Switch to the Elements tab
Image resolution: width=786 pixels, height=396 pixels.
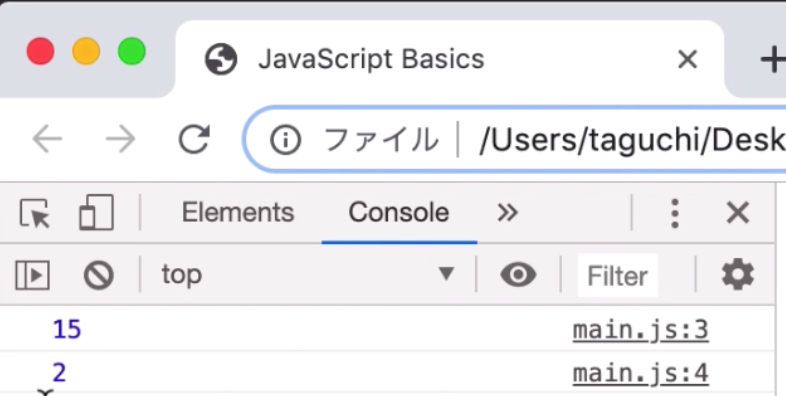238,213
